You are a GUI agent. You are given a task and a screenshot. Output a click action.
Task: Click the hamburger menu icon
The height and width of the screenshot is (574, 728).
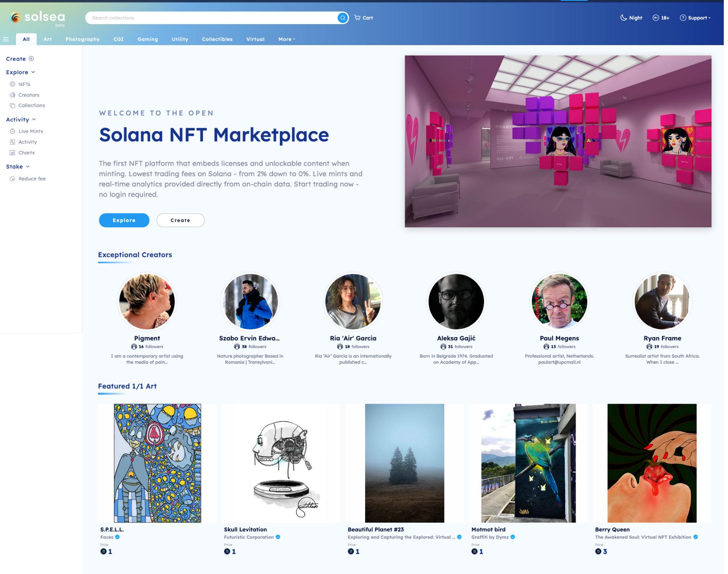[6, 39]
